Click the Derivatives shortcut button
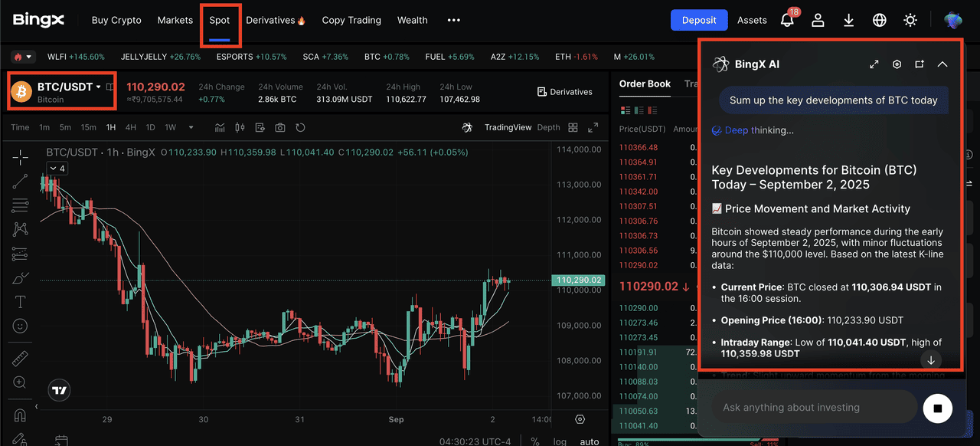 [565, 92]
